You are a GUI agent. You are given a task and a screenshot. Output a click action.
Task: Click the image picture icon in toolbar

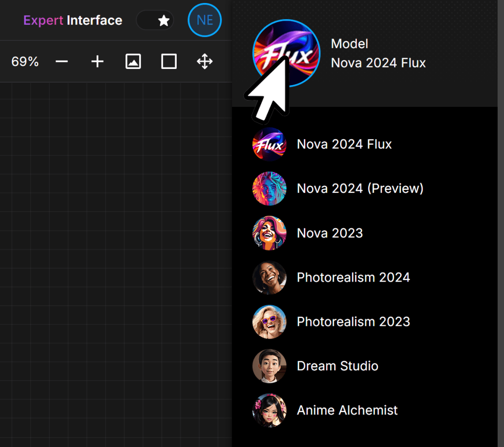pos(133,62)
